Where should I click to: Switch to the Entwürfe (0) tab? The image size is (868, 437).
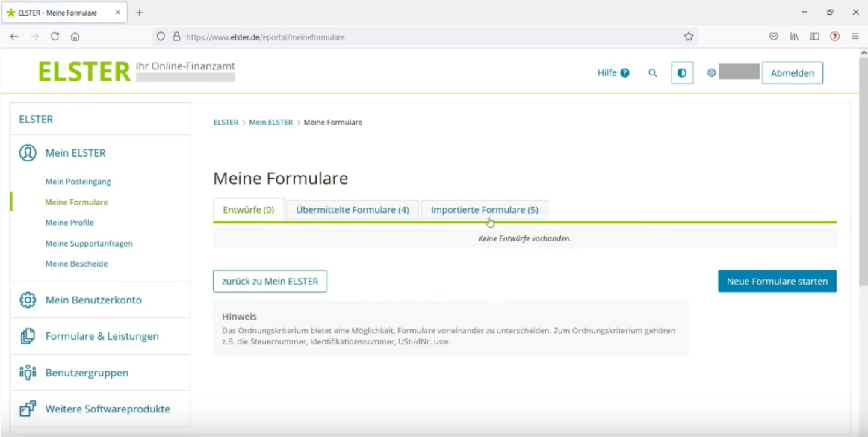249,210
